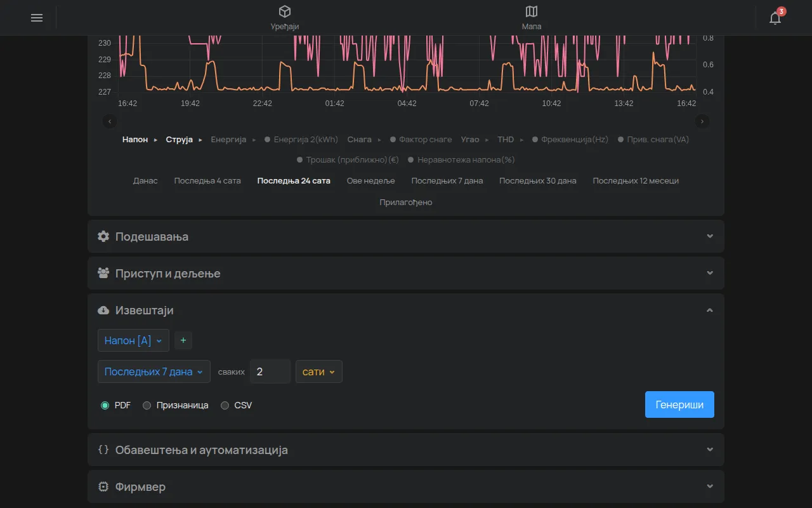This screenshot has width=812, height=508.
Task: Toggle the Енергија 2(kWh) chart series
Action: (301, 139)
